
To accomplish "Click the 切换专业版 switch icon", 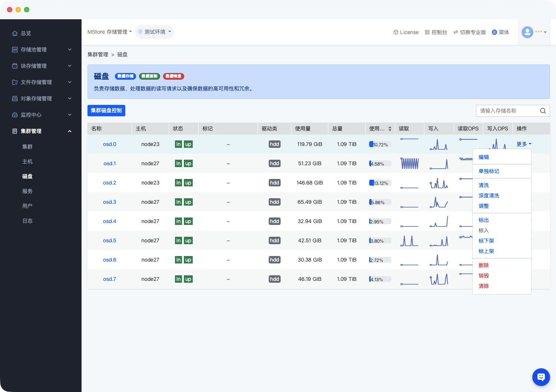I will click(x=455, y=32).
